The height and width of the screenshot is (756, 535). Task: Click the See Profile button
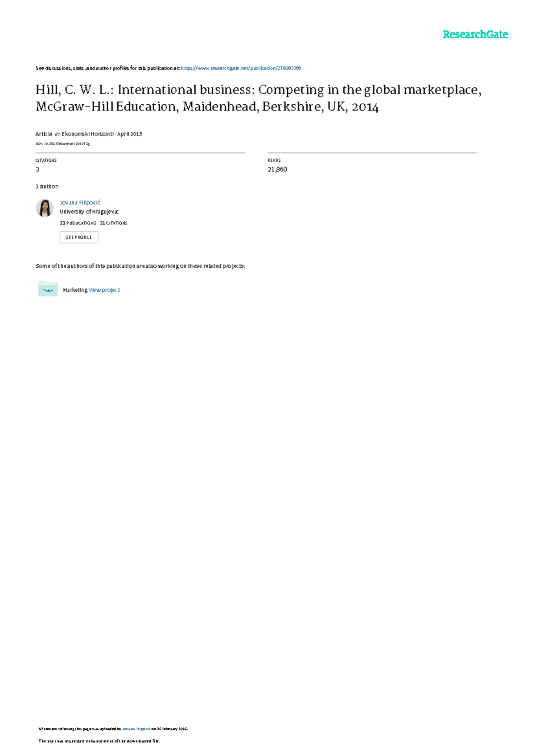coord(79,237)
